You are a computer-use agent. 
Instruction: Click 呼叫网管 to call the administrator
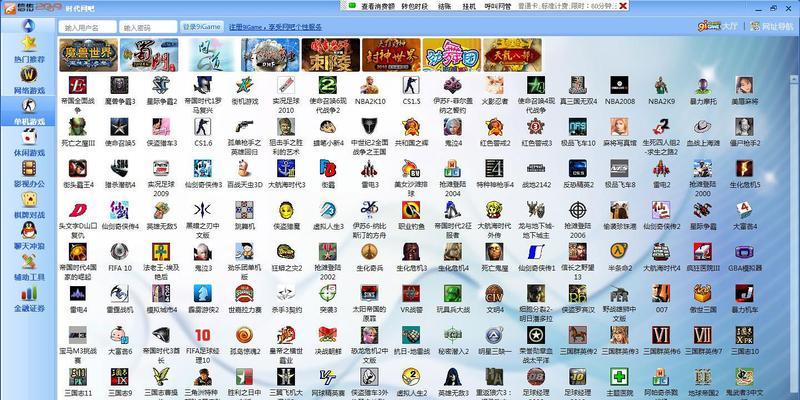pyautogui.click(x=497, y=6)
